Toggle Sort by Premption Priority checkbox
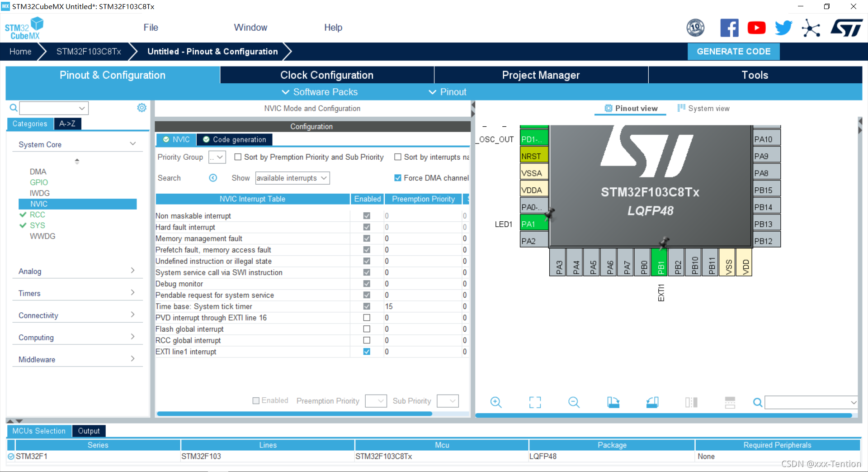 (x=238, y=157)
